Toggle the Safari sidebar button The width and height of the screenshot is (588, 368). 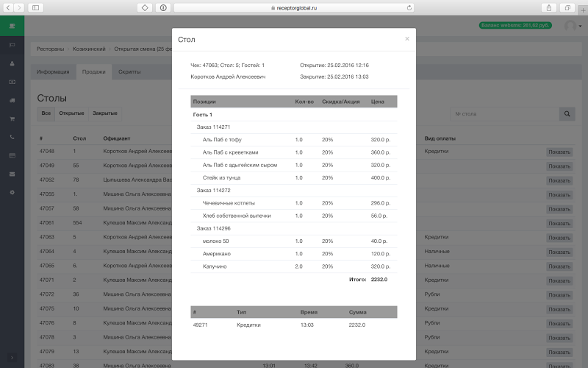(35, 7)
